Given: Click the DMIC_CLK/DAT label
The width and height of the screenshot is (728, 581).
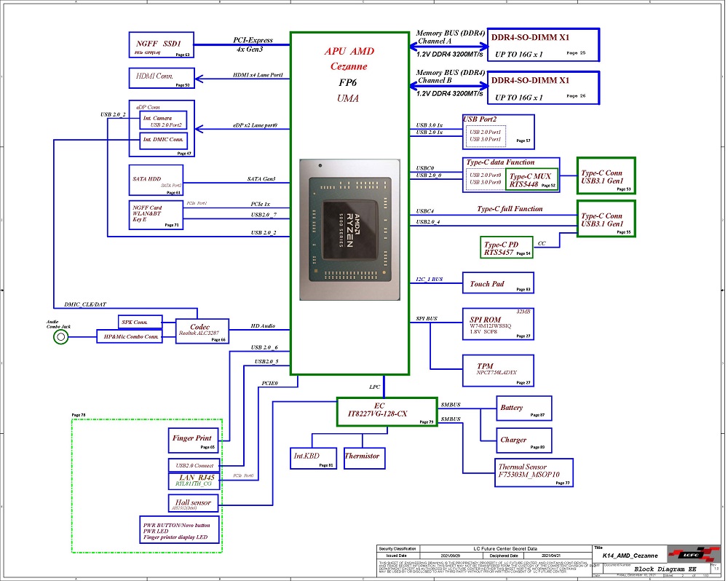Looking at the screenshot, I should coord(85,304).
